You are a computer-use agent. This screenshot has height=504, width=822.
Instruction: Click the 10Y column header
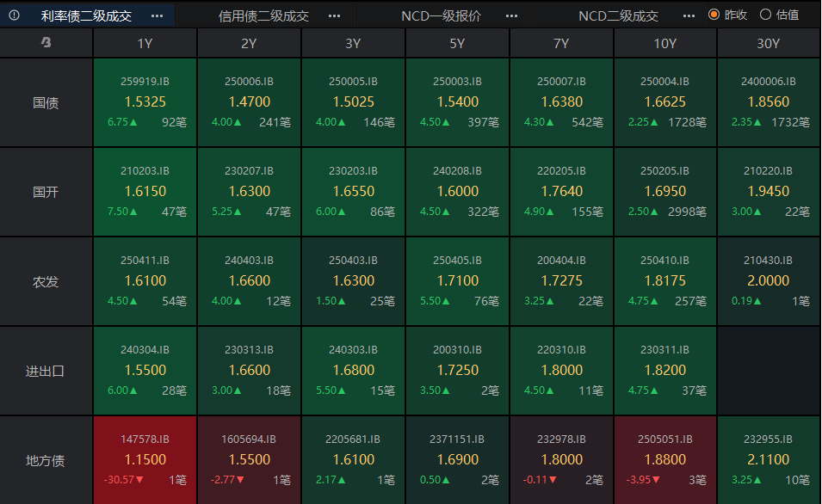[x=664, y=44]
